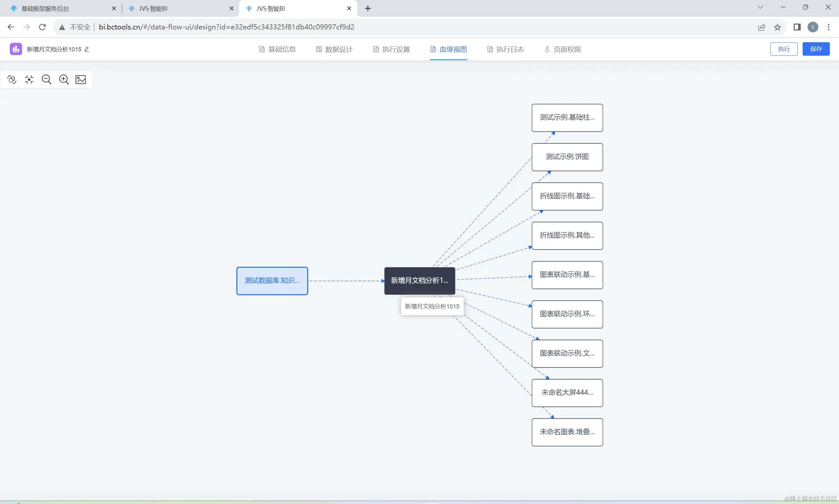
Task: Click the share page icon in address bar
Action: (762, 27)
